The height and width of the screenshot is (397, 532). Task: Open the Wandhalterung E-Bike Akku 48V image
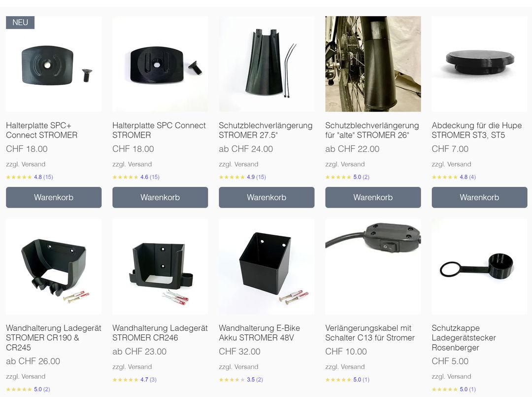[x=266, y=267]
